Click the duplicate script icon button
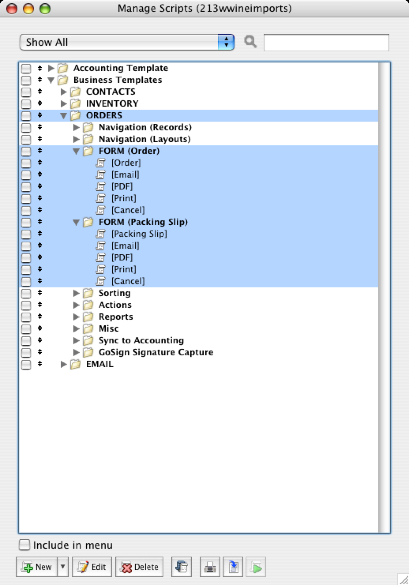The width and height of the screenshot is (409, 585). 181,567
